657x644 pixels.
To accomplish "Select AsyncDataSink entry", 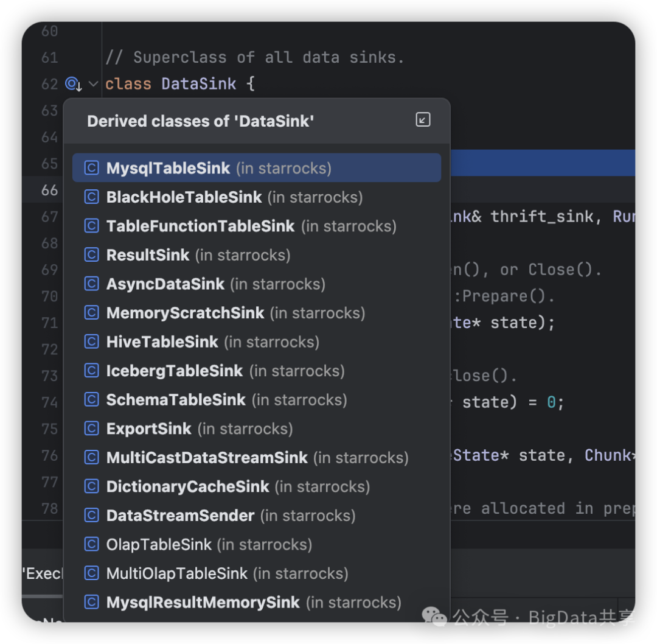I will click(x=257, y=284).
